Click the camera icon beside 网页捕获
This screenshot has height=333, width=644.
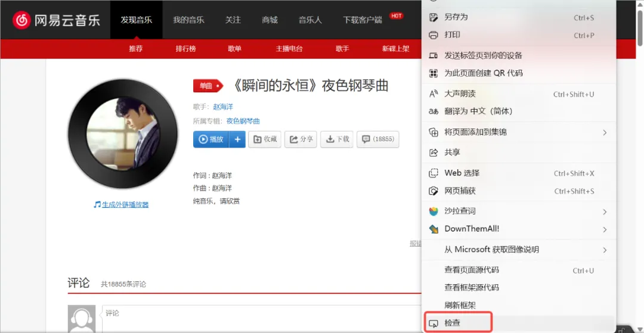[434, 191]
